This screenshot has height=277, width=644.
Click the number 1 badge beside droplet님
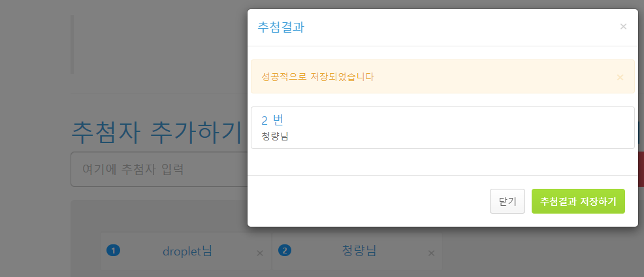[113, 250]
